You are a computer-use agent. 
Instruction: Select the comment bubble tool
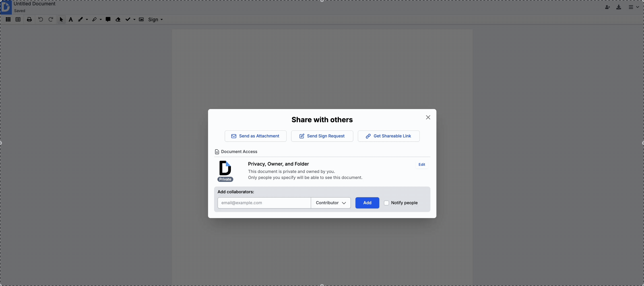coord(108,19)
